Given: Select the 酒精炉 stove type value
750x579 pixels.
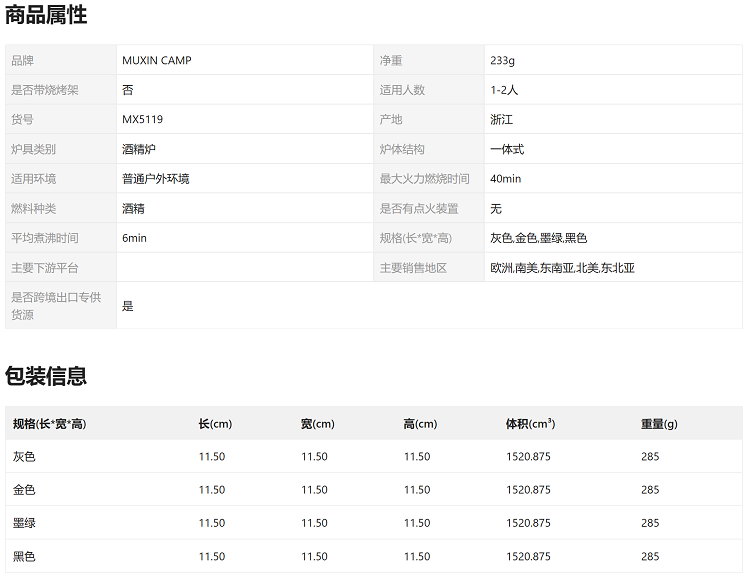Looking at the screenshot, I should click(x=139, y=149).
